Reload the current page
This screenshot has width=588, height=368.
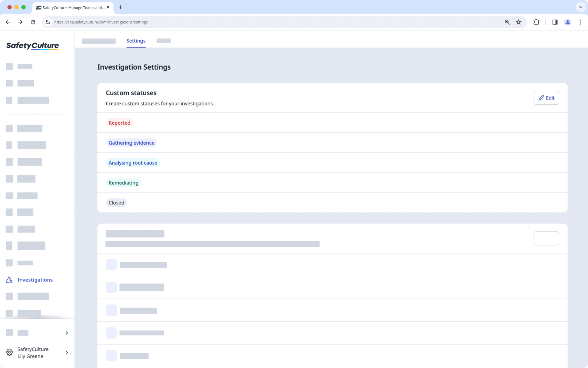[33, 22]
